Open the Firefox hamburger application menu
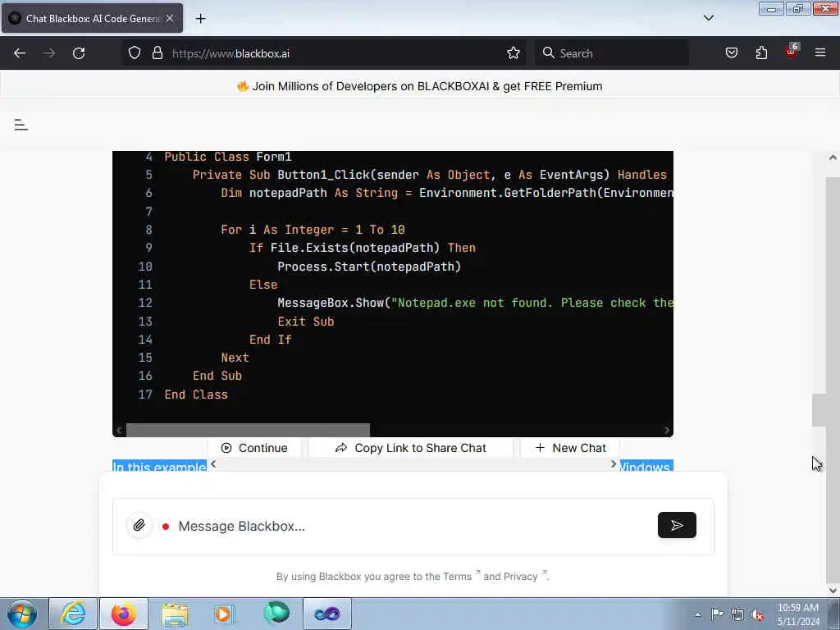840x630 pixels. (x=820, y=53)
